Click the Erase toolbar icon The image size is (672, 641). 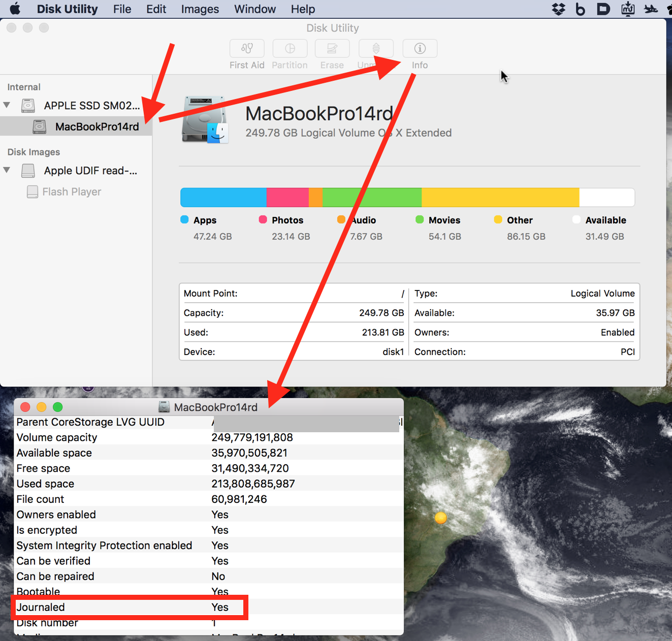pyautogui.click(x=332, y=48)
